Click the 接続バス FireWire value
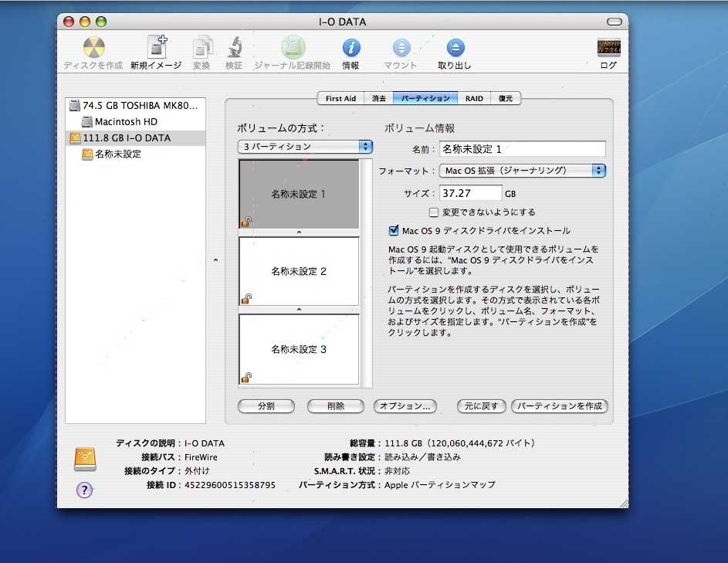 (x=201, y=457)
